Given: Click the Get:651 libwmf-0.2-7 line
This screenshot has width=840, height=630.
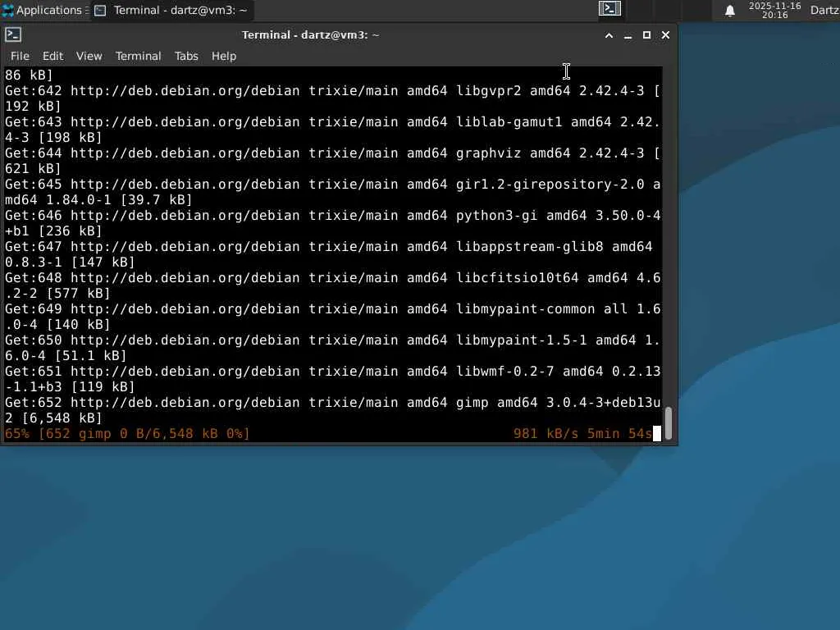Looking at the screenshot, I should [x=333, y=379].
